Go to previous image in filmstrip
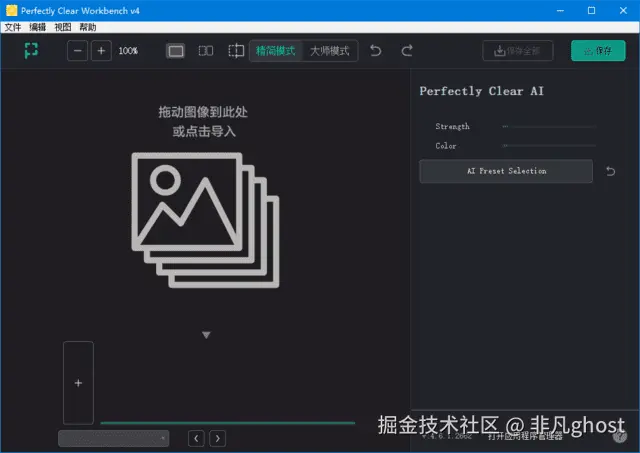This screenshot has height=453, width=640. coord(196,438)
